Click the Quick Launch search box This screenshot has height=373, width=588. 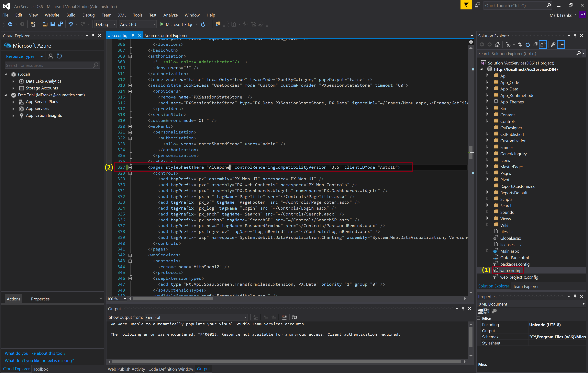tap(518, 5)
